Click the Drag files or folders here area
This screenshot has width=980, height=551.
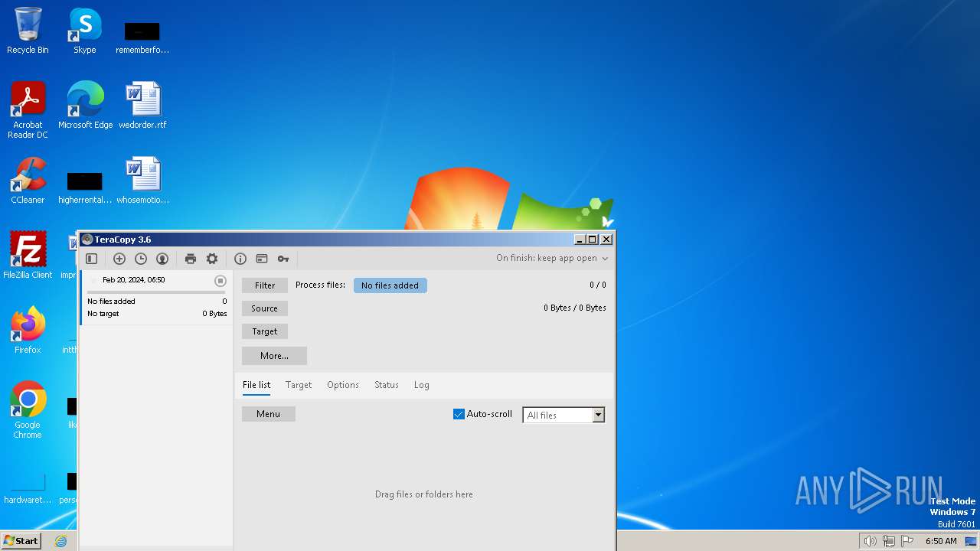(424, 494)
